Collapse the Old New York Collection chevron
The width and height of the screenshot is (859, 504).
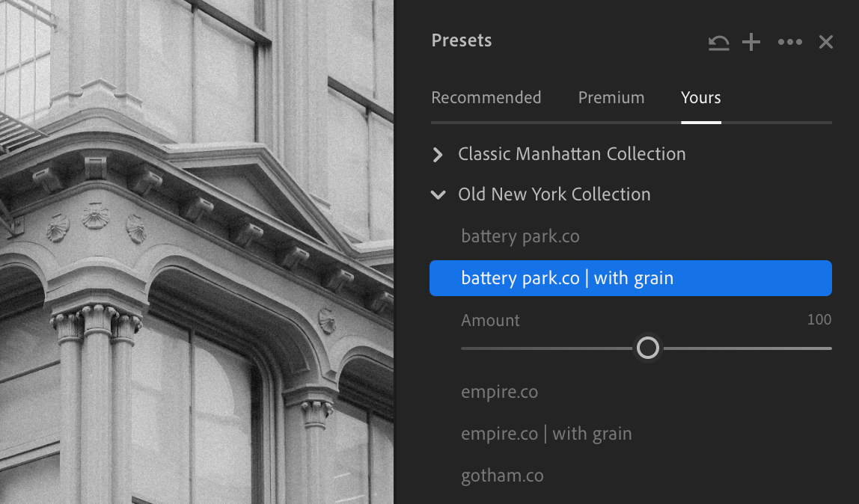pyautogui.click(x=438, y=195)
